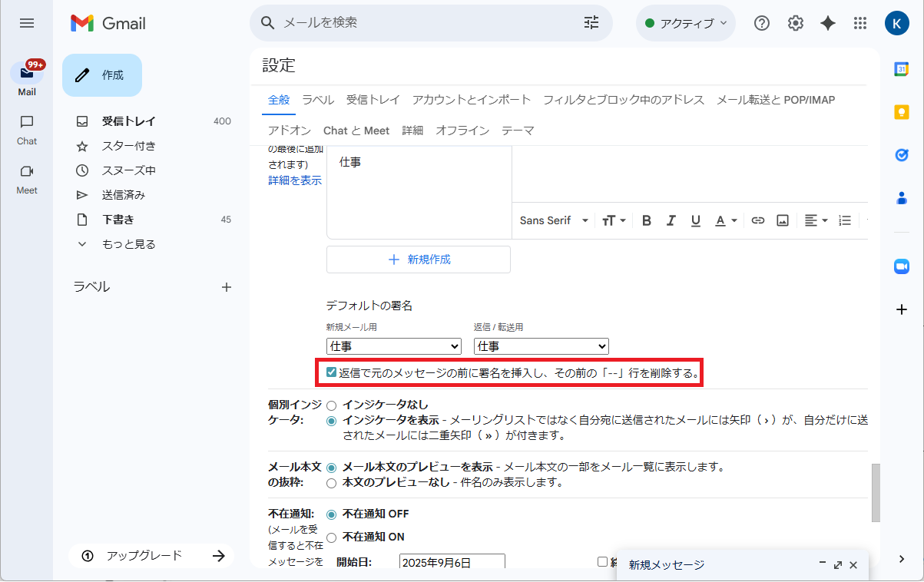This screenshot has height=582, width=924.
Task: Select the インジケータなし radio button
Action: pyautogui.click(x=331, y=405)
